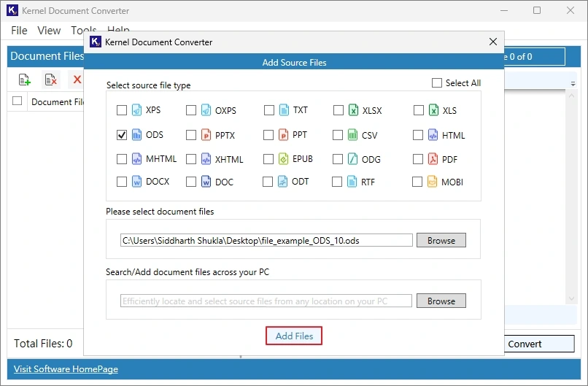Click the XPS file type icon
The height and width of the screenshot is (386, 588).
(x=137, y=110)
